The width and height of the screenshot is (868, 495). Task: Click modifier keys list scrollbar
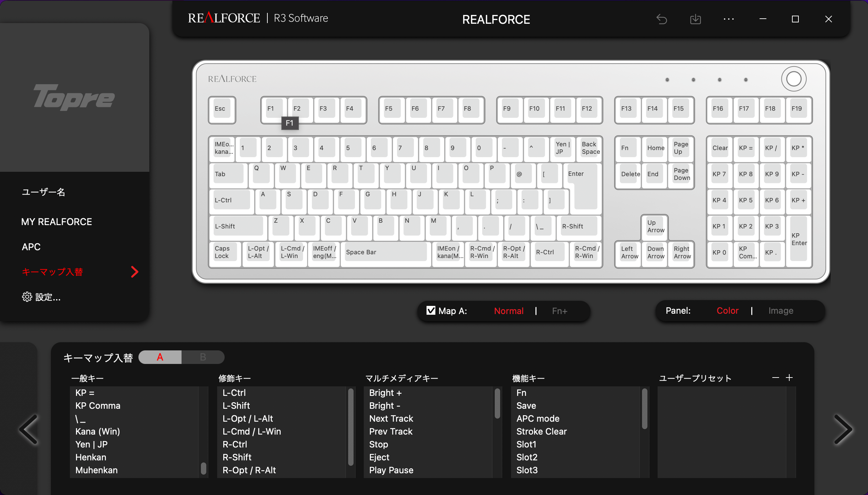(351, 427)
